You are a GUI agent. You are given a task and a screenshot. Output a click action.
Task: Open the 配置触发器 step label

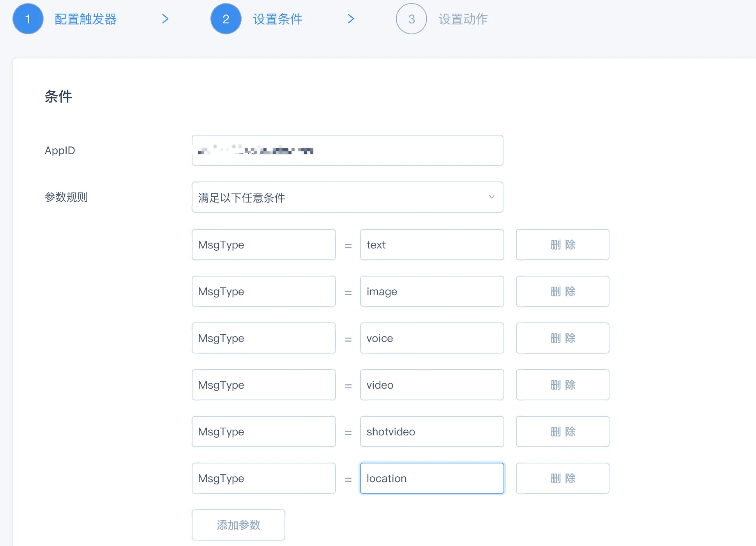[86, 19]
